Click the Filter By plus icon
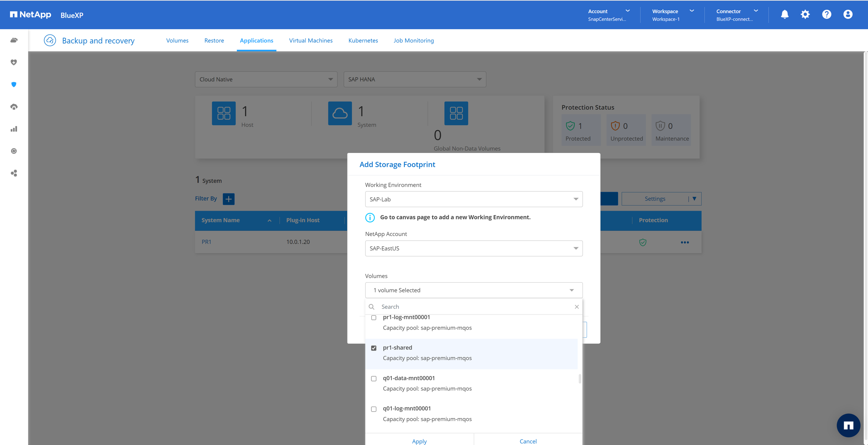Image resolution: width=868 pixels, height=445 pixels. click(x=229, y=199)
